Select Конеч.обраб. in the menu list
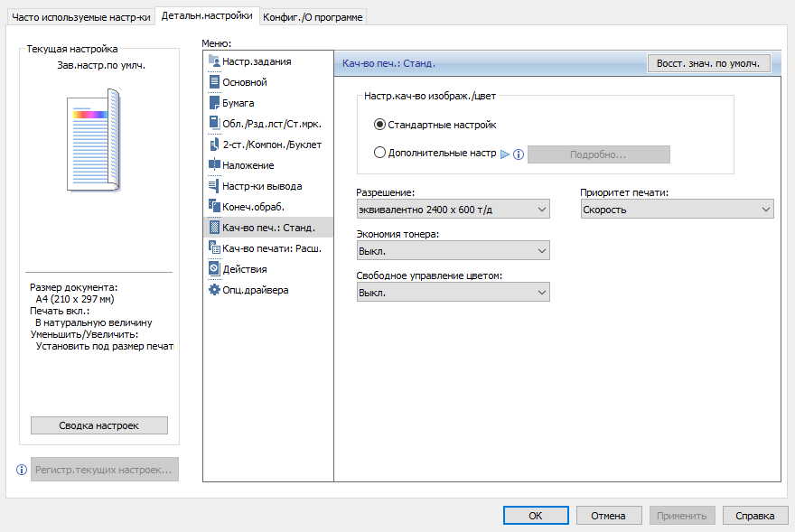 pyautogui.click(x=268, y=207)
